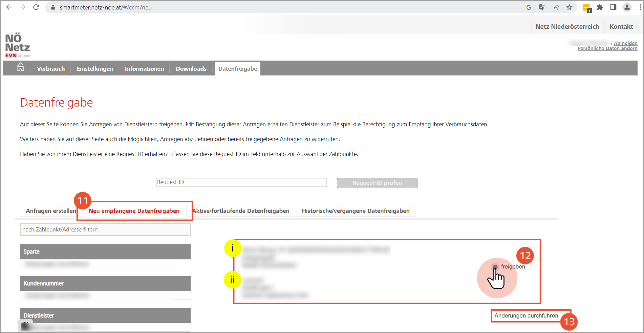
Task: Open the browser profile avatar
Action: pyautogui.click(x=627, y=7)
